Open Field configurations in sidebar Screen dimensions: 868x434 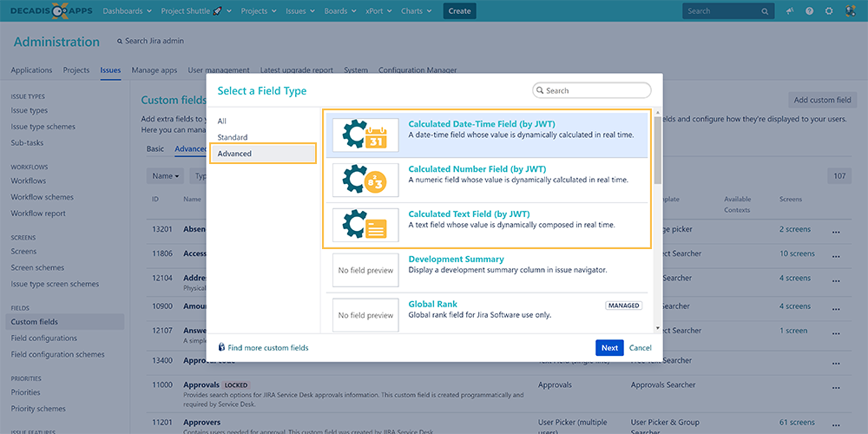pos(44,338)
